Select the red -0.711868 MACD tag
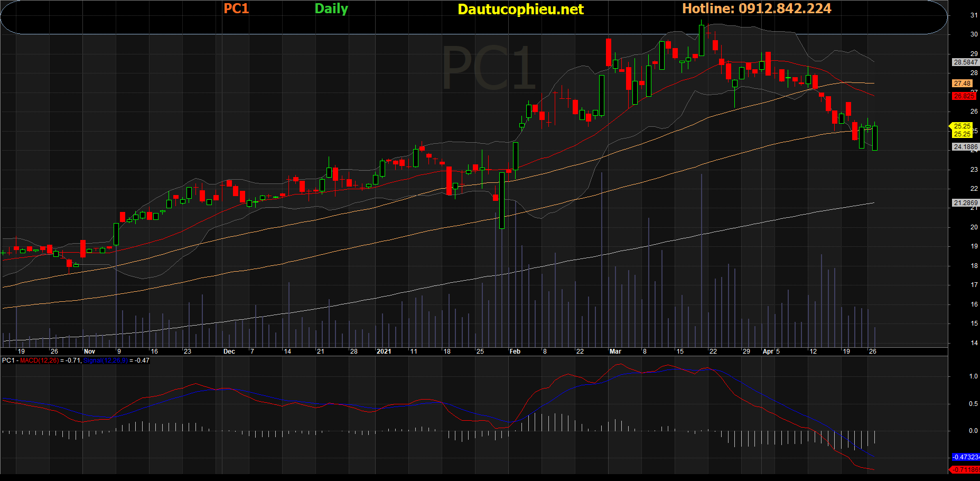The height and width of the screenshot is (481, 980). tap(966, 470)
